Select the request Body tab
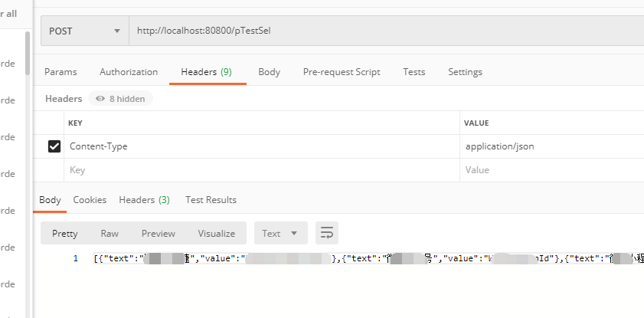 click(x=269, y=72)
